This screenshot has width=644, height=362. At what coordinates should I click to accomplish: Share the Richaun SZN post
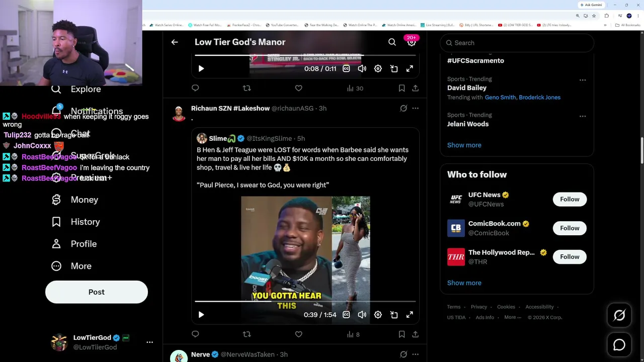tap(415, 334)
